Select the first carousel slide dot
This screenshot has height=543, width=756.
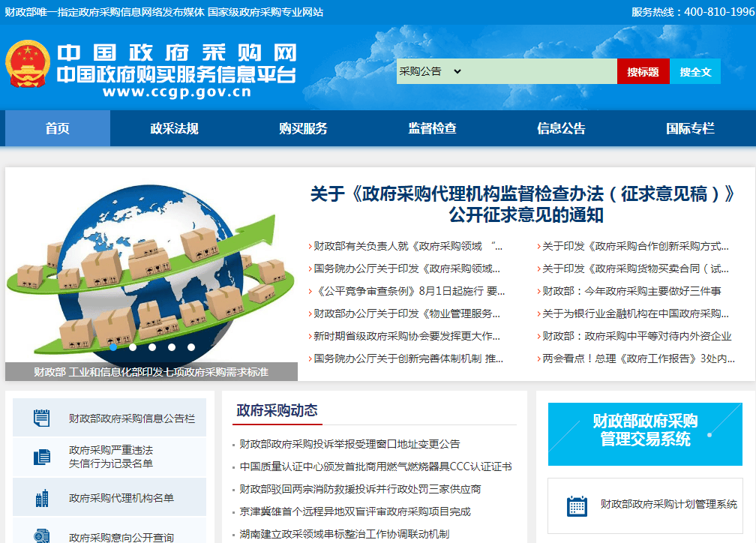pyautogui.click(x=113, y=346)
